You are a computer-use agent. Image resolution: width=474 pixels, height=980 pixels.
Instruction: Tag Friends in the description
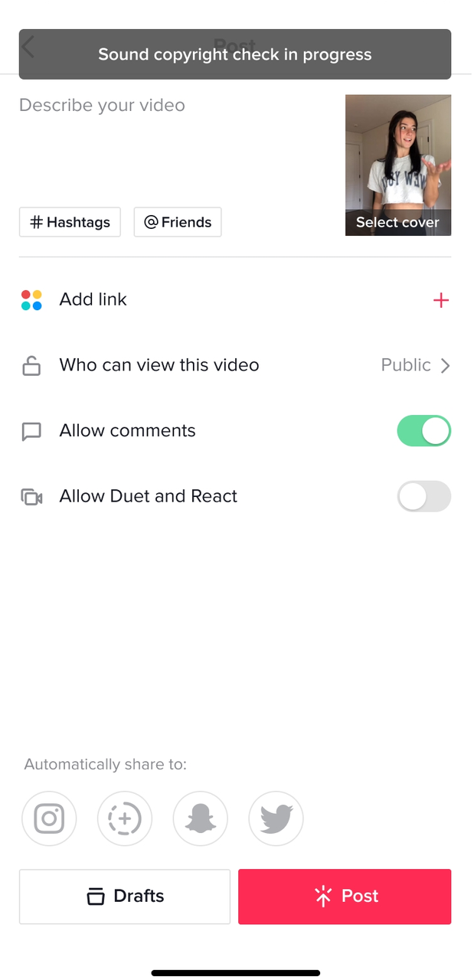[x=178, y=222]
